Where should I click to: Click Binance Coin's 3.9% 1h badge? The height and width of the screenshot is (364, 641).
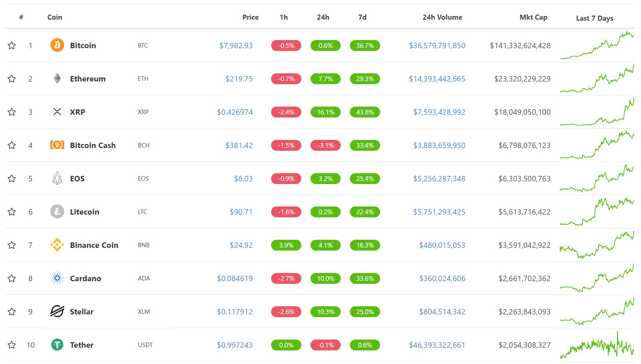click(286, 245)
